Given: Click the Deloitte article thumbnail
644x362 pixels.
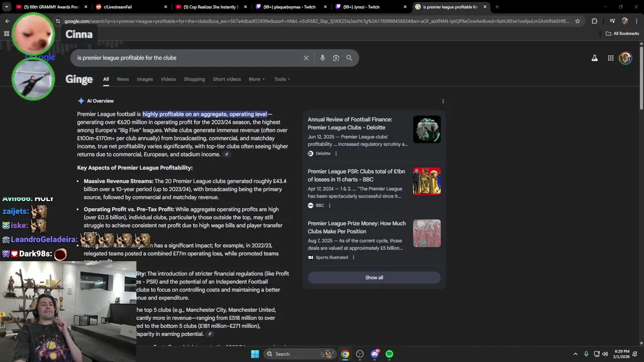Looking at the screenshot, I should [427, 129].
